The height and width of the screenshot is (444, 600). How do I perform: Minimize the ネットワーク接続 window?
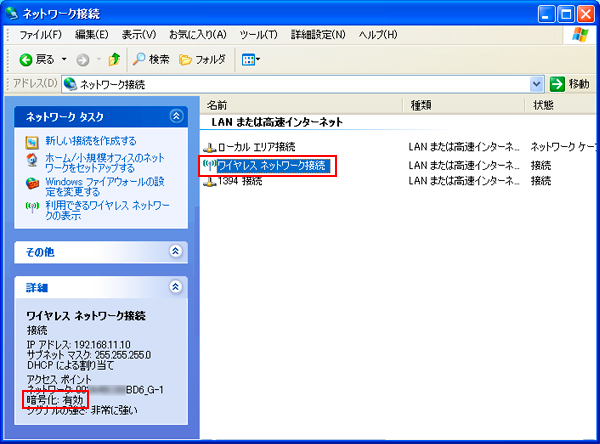546,15
